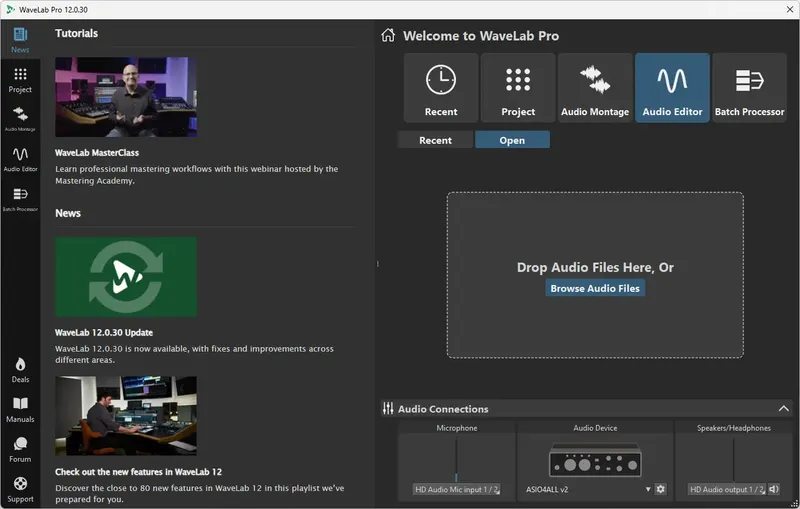Select the large Batch Processor tile
The height and width of the screenshot is (509, 800).
[x=749, y=88]
